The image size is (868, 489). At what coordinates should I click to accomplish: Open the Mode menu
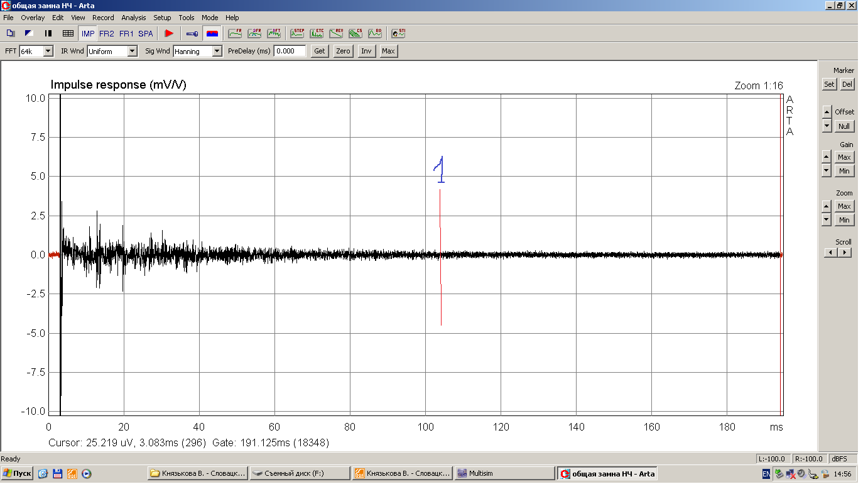click(210, 18)
